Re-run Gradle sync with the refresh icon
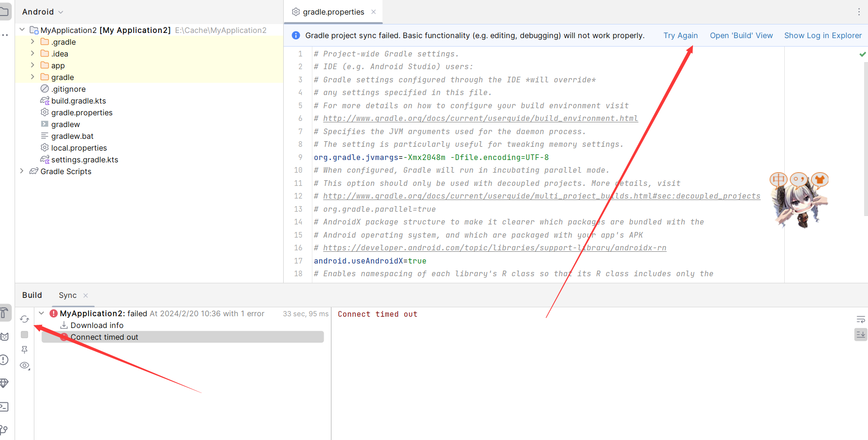 (24, 319)
